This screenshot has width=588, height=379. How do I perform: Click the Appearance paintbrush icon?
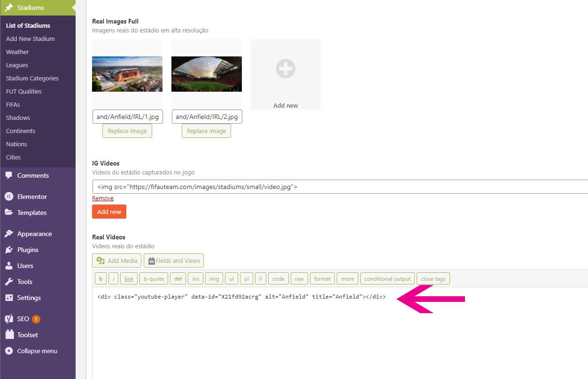pyautogui.click(x=9, y=234)
